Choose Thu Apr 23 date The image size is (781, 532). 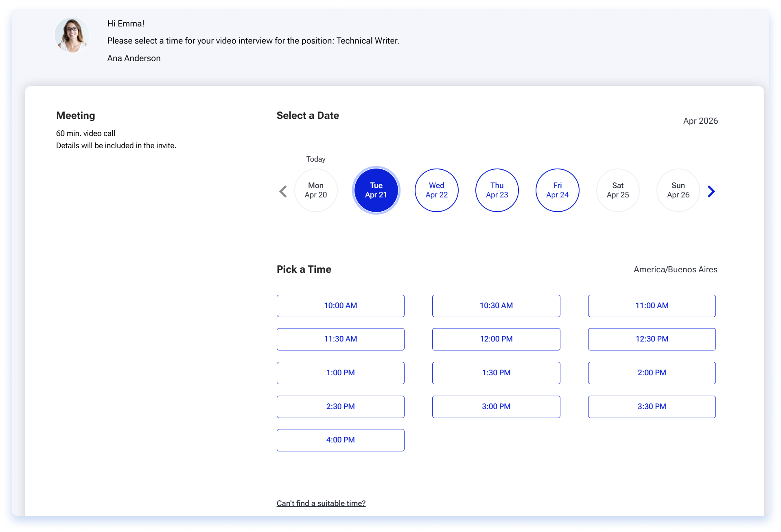[x=497, y=190]
